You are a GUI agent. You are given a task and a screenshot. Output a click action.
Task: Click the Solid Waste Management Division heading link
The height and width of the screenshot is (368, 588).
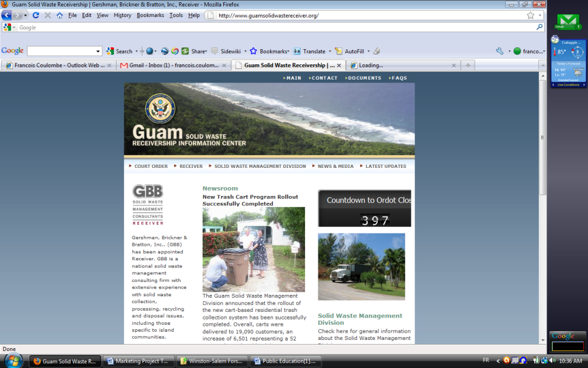360,319
